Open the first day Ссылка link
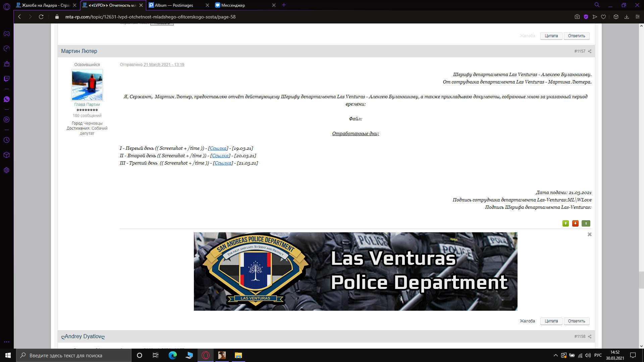 click(x=218, y=148)
